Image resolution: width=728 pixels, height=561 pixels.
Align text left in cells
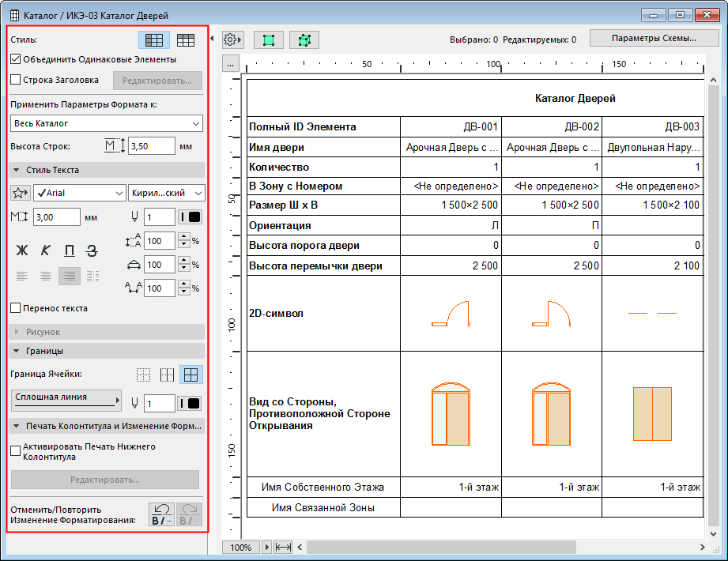coord(22,276)
